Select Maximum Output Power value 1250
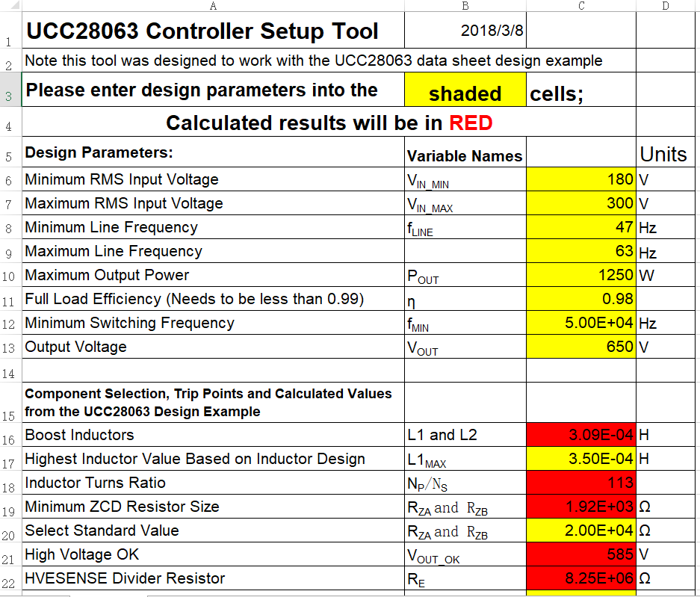Viewport: 700px width, 597px height. pos(581,275)
